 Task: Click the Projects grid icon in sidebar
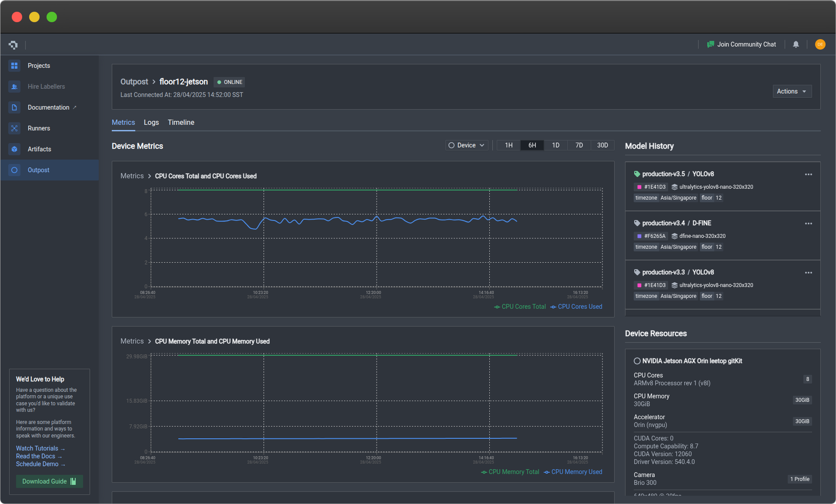click(14, 66)
